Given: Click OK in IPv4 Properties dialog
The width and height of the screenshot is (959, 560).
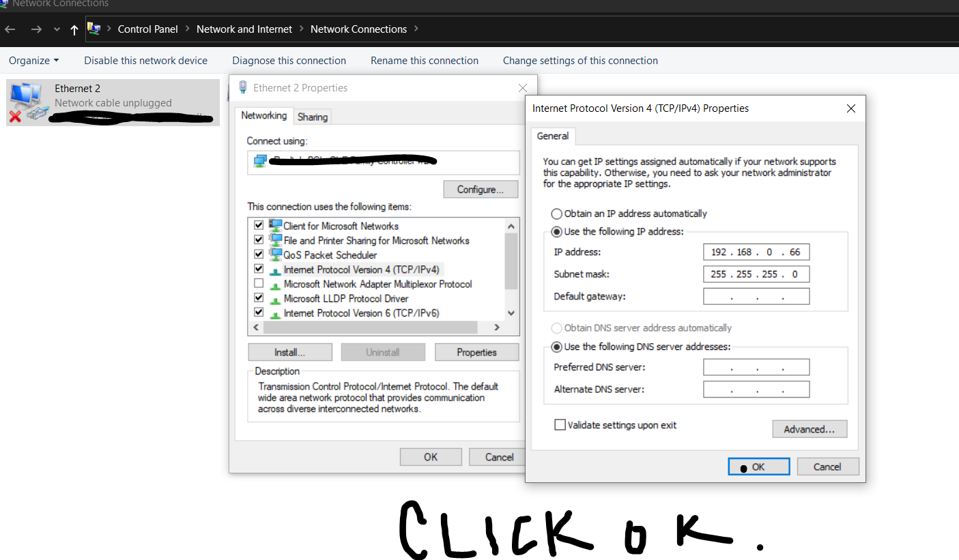Looking at the screenshot, I should click(759, 467).
